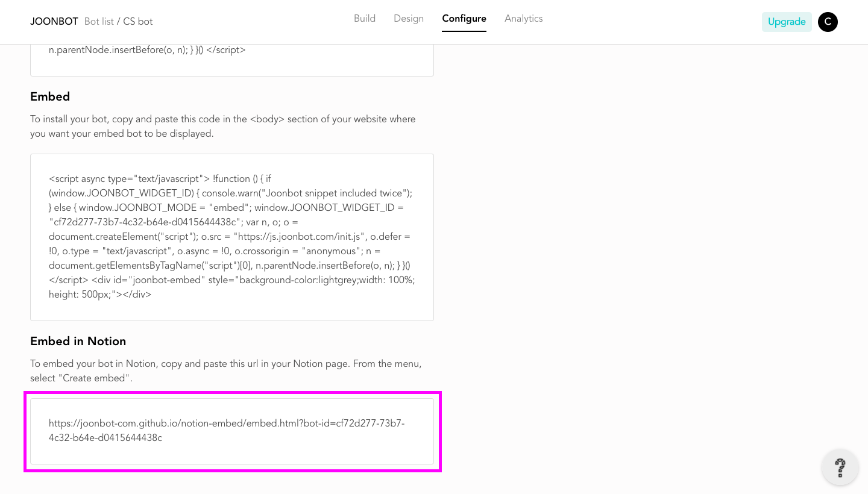Click the Embed script code box
This screenshot has width=868, height=494.
pos(232,237)
